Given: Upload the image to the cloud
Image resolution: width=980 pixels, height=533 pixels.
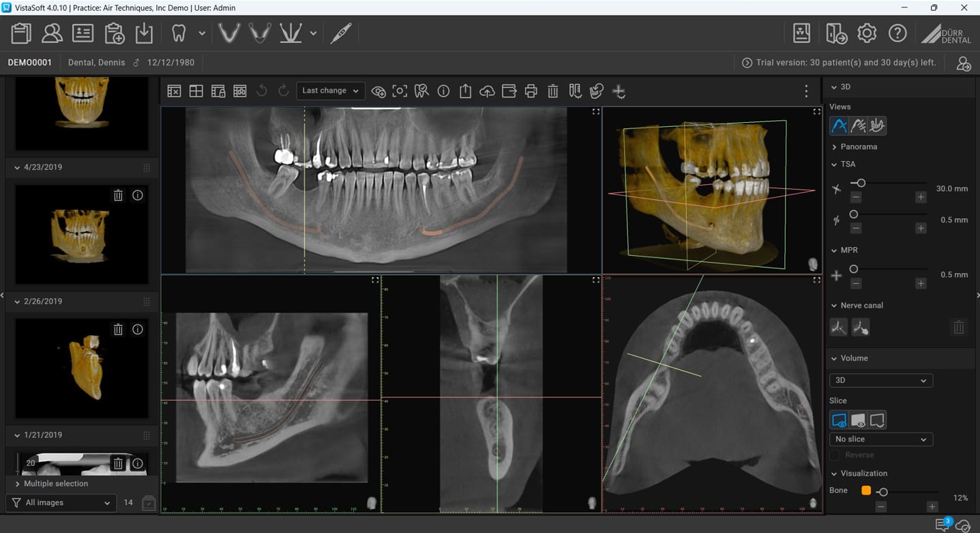Looking at the screenshot, I should pos(487,91).
